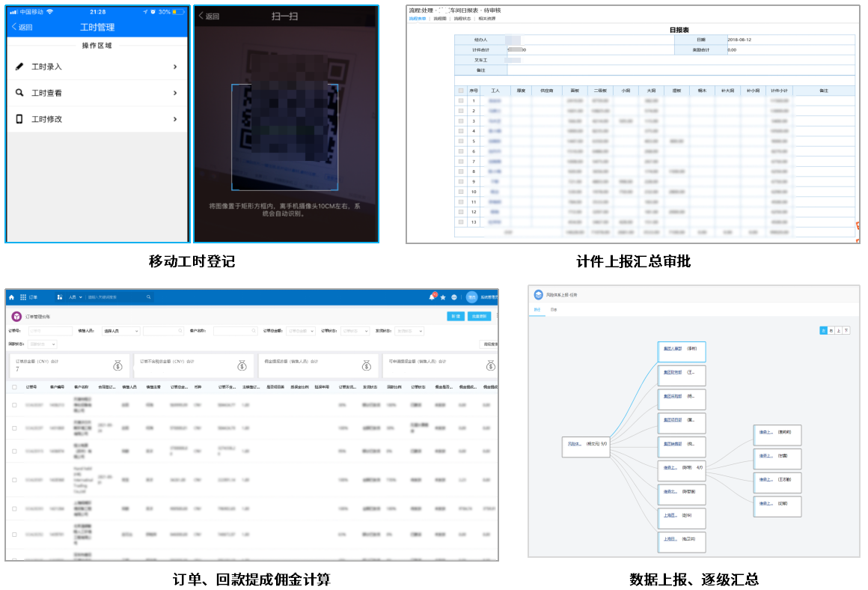Open the notification bell with red badge
This screenshot has width=868, height=590.
(x=432, y=297)
